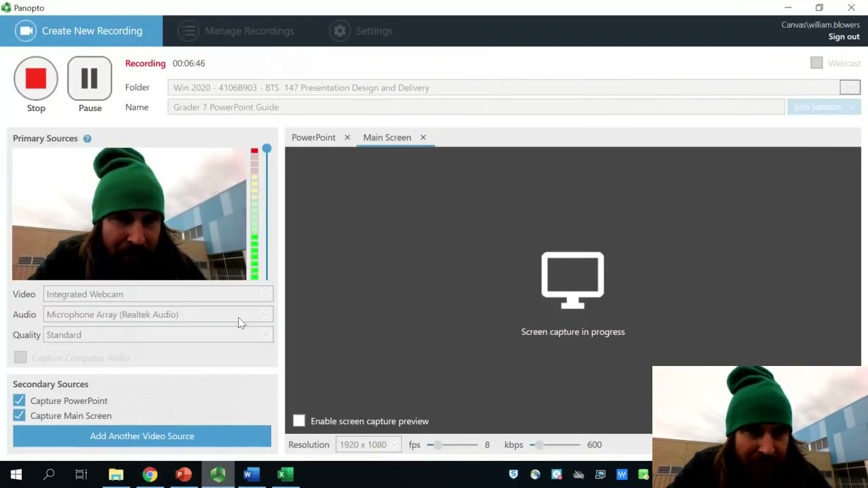Close the Main Screen source tab
The height and width of the screenshot is (488, 868).
(x=423, y=138)
